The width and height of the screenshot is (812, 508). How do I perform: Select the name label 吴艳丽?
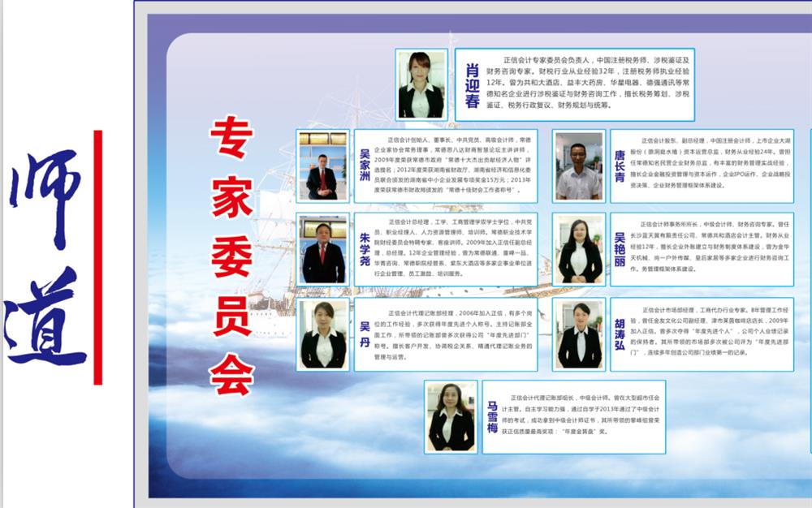pos(620,249)
